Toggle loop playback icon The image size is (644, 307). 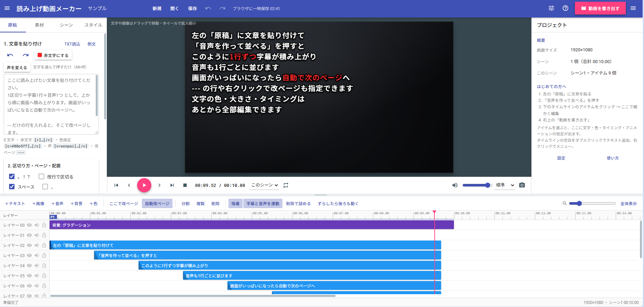(286, 185)
